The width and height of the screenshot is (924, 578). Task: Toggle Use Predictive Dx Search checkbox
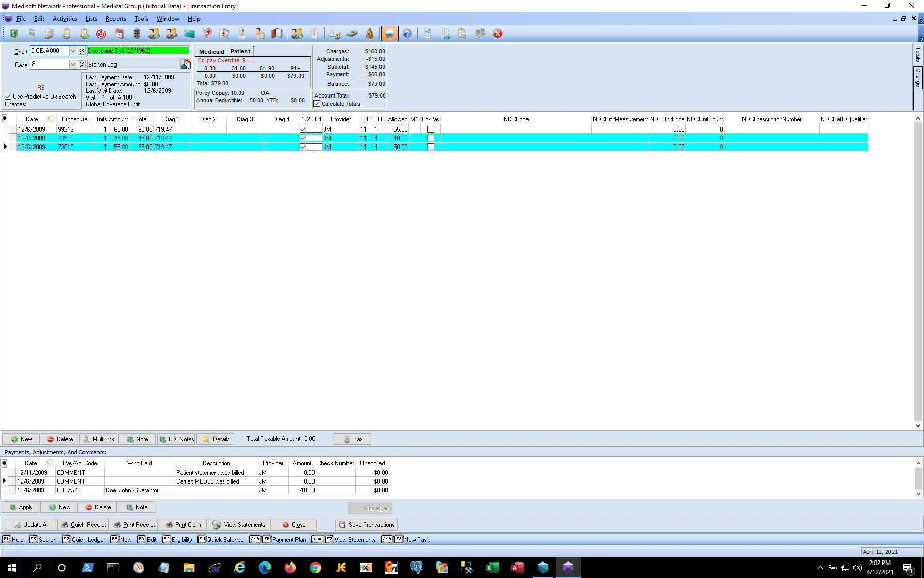[8, 97]
